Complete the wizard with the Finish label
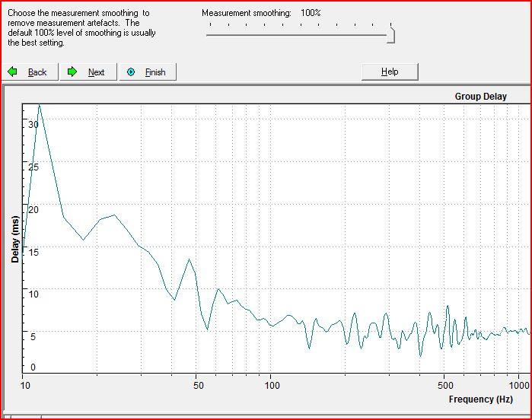Image resolution: width=532 pixels, height=420 pixels. tap(155, 72)
